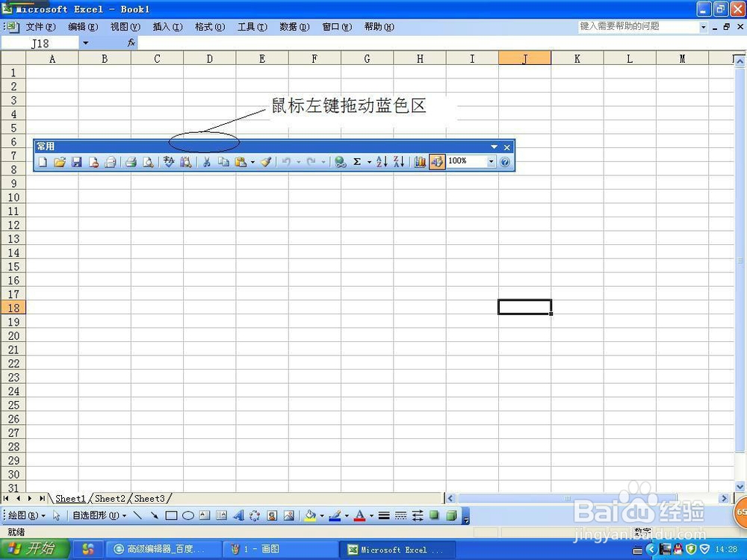Image resolution: width=747 pixels, height=560 pixels.
Task: Open Line Style options icon
Action: [384, 515]
